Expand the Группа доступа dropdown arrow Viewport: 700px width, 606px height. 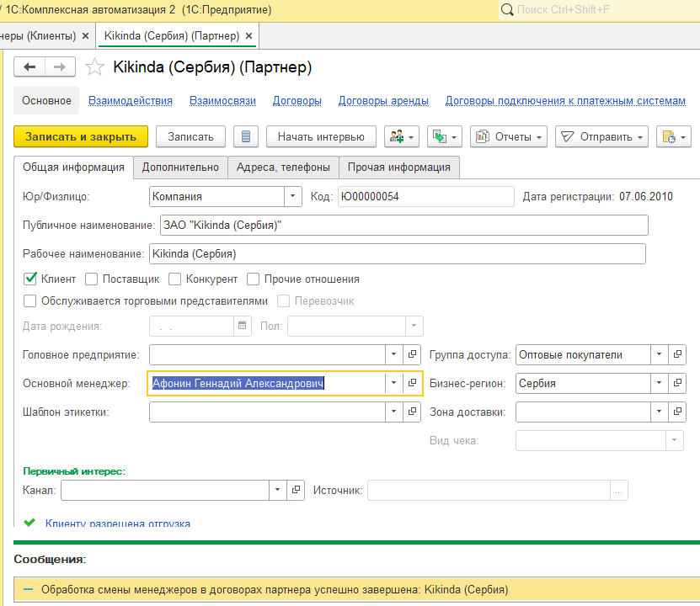click(x=659, y=354)
